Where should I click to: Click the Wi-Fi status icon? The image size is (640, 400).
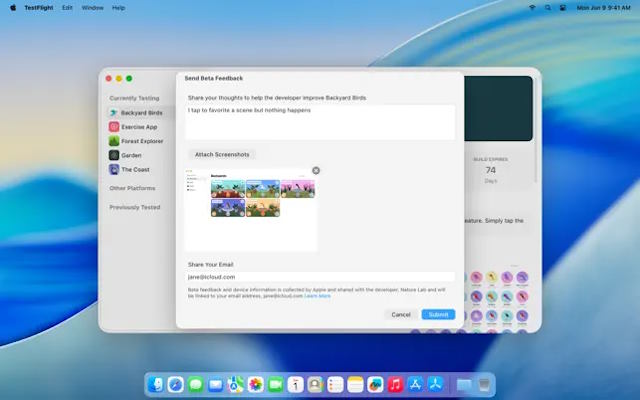click(x=532, y=8)
